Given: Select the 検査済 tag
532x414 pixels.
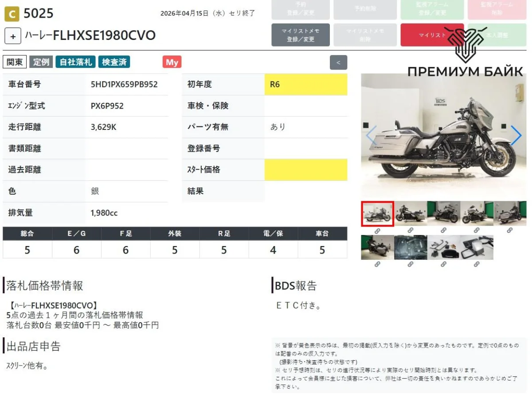Looking at the screenshot, I should point(114,62).
